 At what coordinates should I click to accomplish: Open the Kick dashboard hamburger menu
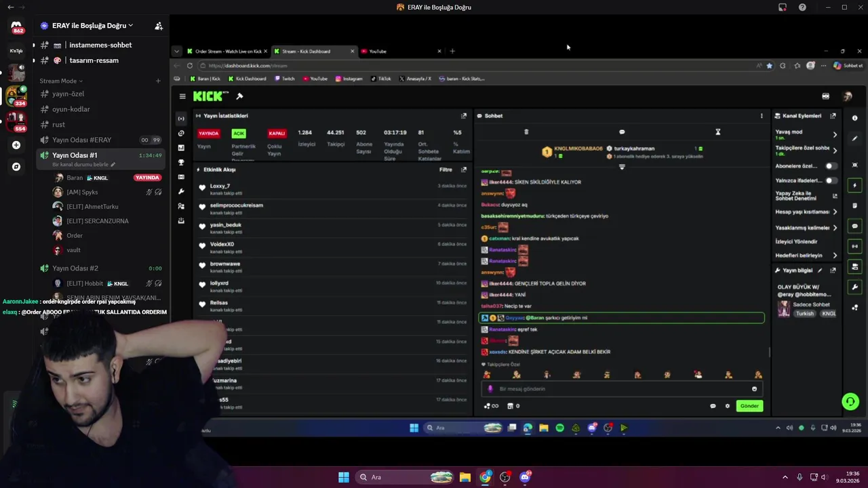[x=182, y=96]
